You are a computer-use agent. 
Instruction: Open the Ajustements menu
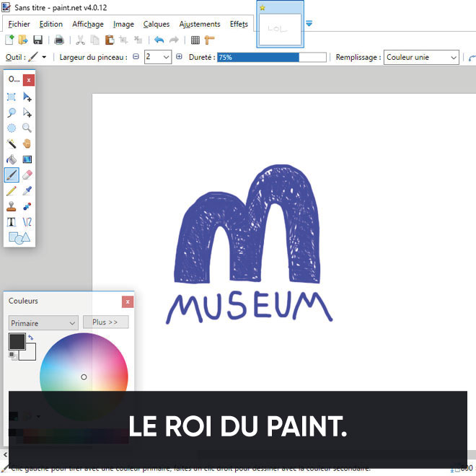[x=200, y=24]
